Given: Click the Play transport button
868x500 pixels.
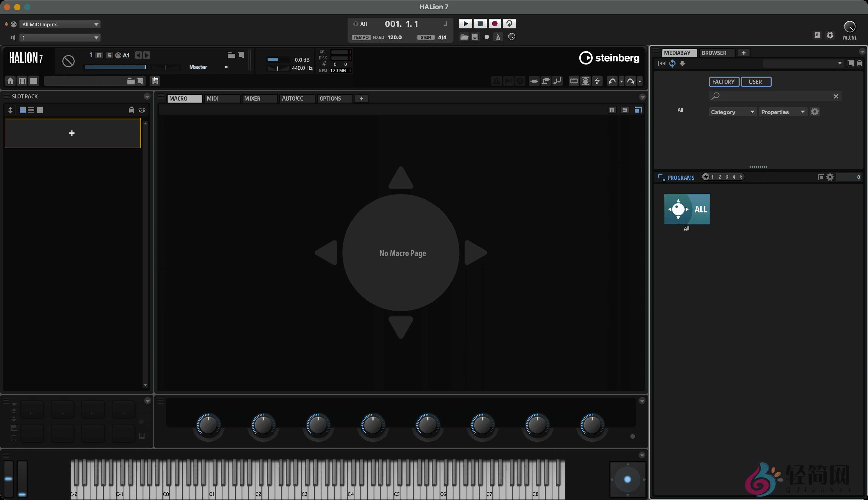Looking at the screenshot, I should (x=465, y=24).
